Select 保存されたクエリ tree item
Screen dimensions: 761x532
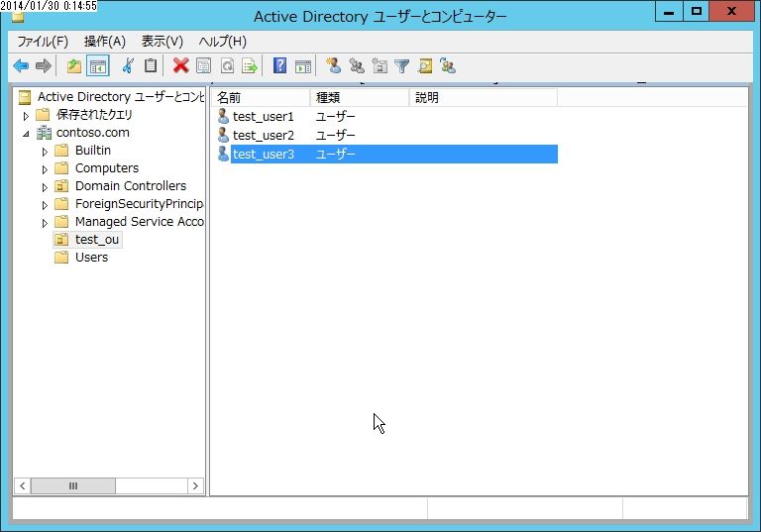94,115
